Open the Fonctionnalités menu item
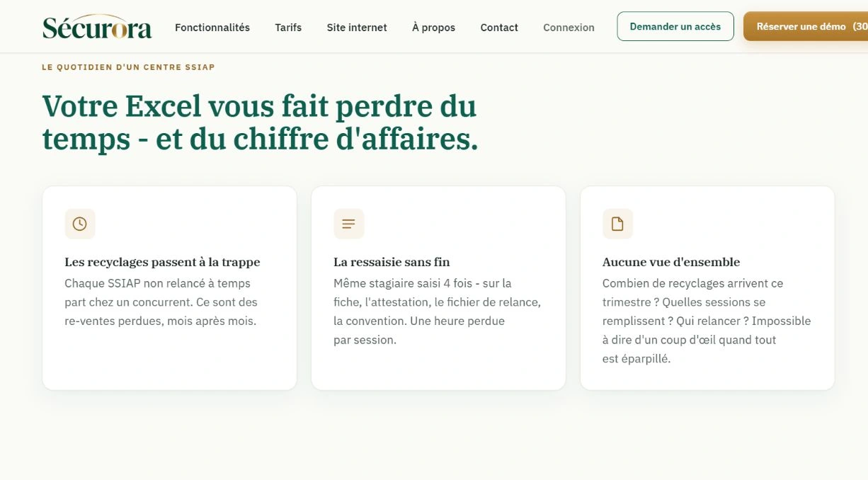868x480 pixels. click(212, 28)
